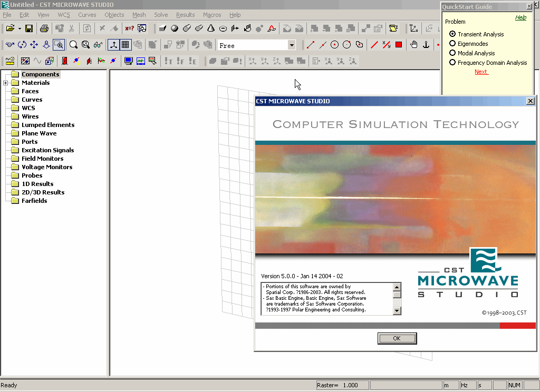Open the Solve menu
The image size is (540, 392).
[x=161, y=15]
